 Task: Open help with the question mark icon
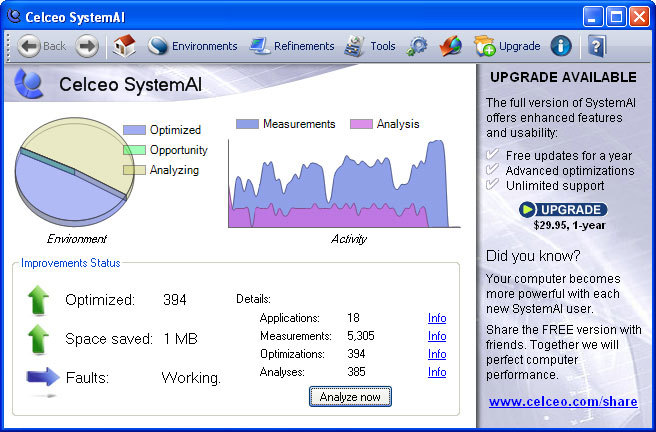point(597,46)
